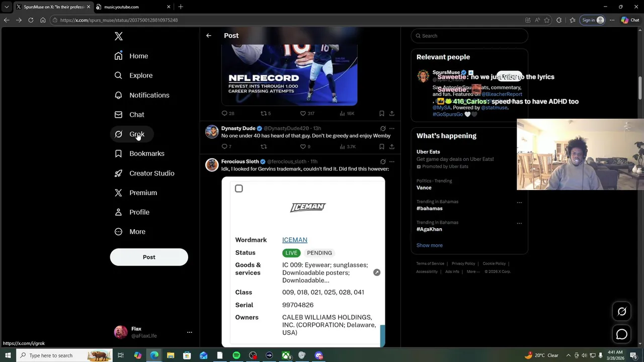Image resolution: width=644 pixels, height=362 pixels.
Task: Click Show more under What's happening
Action: pyautogui.click(x=430, y=245)
